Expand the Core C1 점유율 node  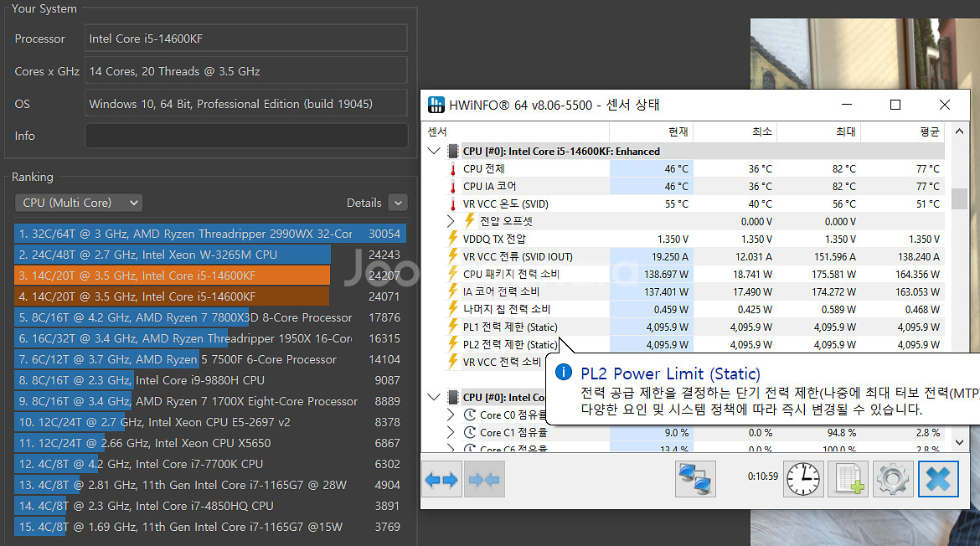click(x=451, y=432)
